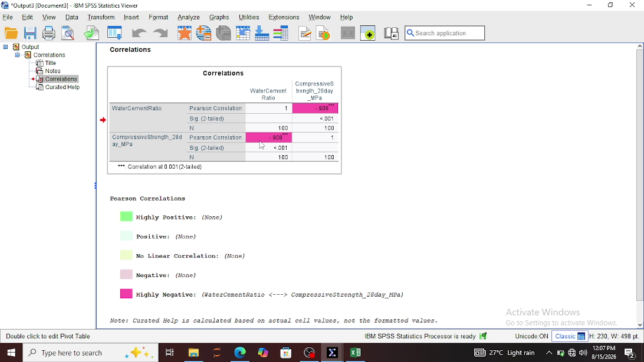Click the taskbar search box
The height and width of the screenshot is (362, 644).
coord(90,353)
